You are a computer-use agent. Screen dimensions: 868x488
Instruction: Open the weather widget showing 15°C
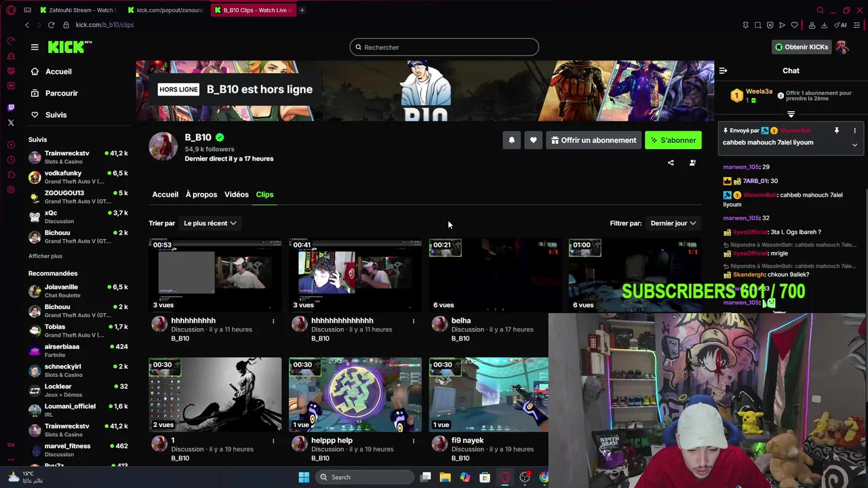click(26, 477)
